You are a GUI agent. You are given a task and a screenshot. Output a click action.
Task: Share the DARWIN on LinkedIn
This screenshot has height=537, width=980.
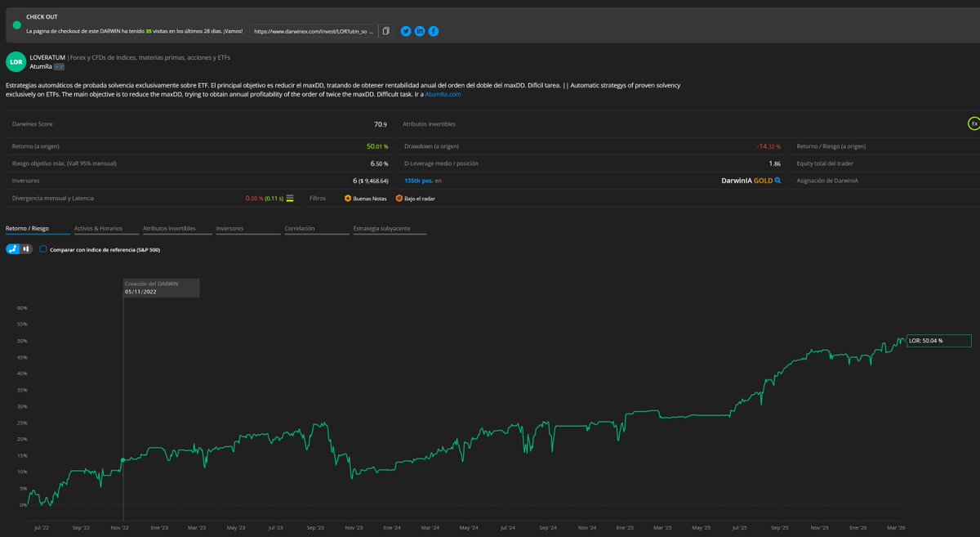coord(420,31)
